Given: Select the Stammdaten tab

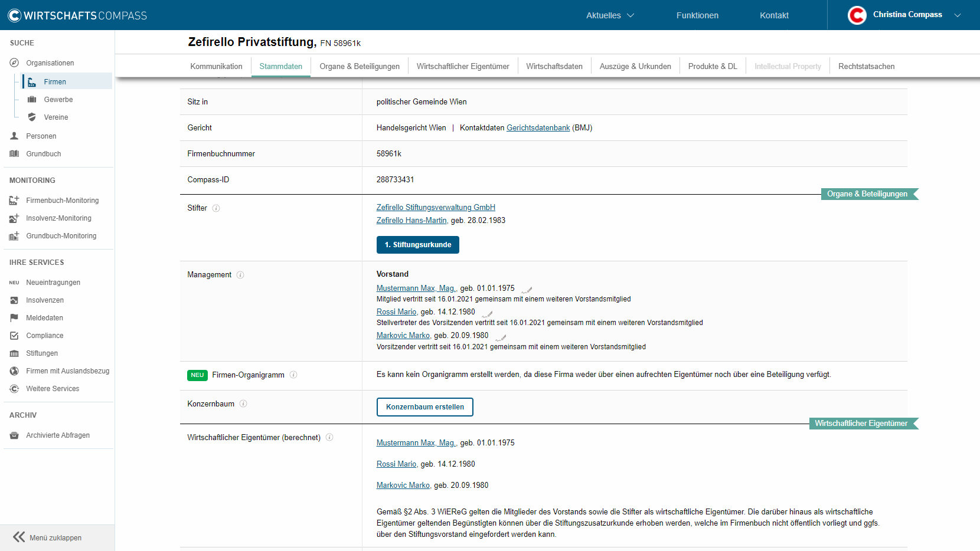Looking at the screenshot, I should (x=281, y=67).
